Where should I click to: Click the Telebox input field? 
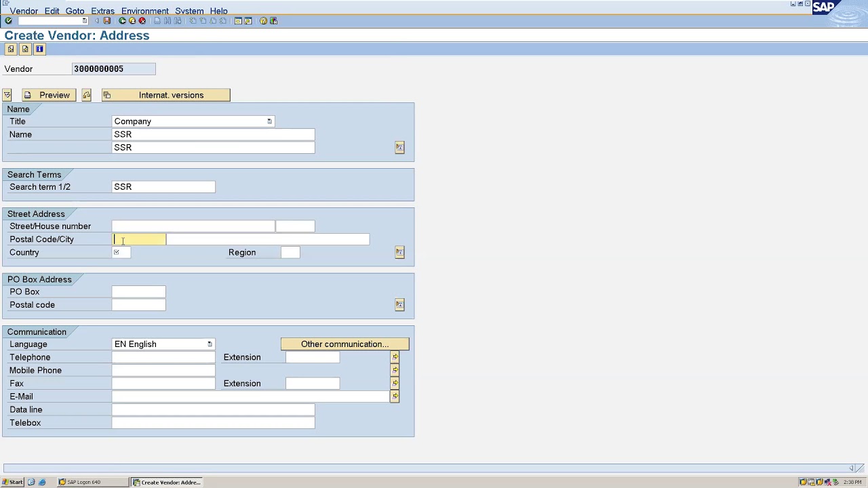(214, 423)
